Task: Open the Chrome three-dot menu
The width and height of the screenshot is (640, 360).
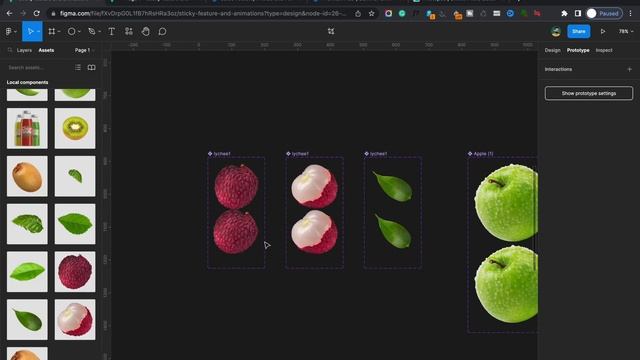Action: click(x=631, y=13)
